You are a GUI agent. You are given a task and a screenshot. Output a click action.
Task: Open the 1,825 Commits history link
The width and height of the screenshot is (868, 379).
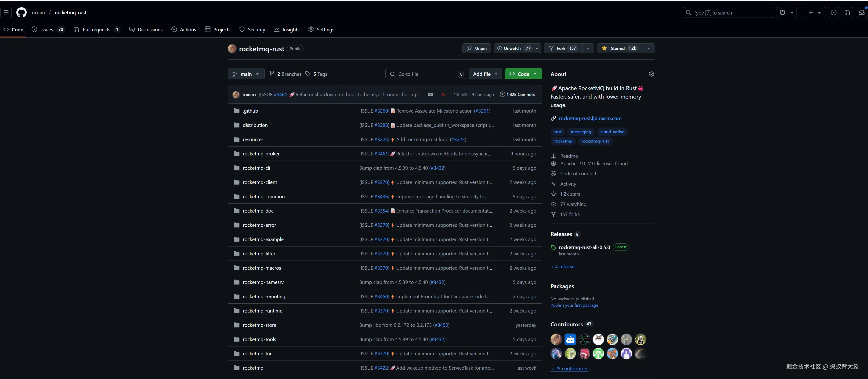pyautogui.click(x=517, y=94)
